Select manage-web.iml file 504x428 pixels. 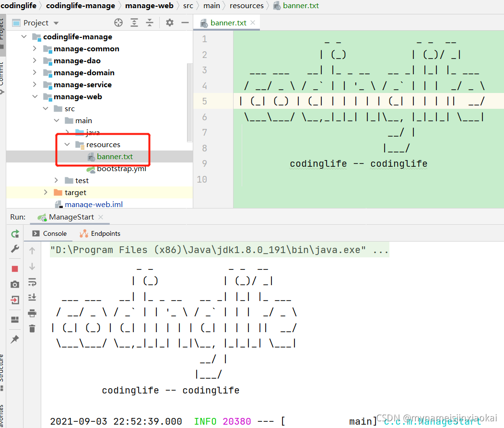click(x=94, y=204)
